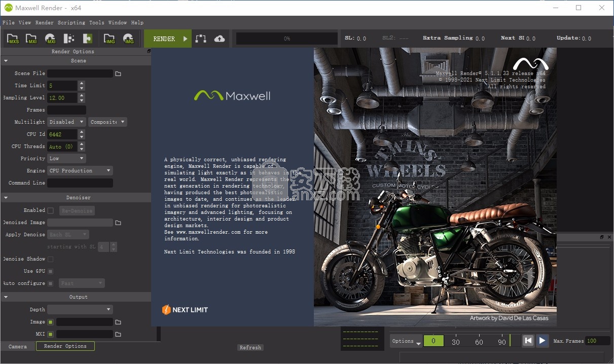Open the Render menu
Viewport: 614px width, 364px height.
[45, 23]
